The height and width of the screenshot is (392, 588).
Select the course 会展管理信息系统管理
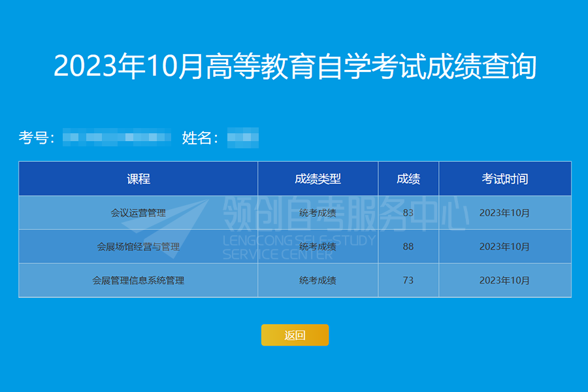coord(139,280)
